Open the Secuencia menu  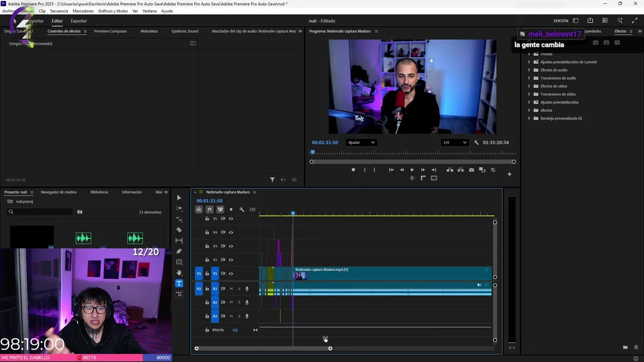[59, 11]
